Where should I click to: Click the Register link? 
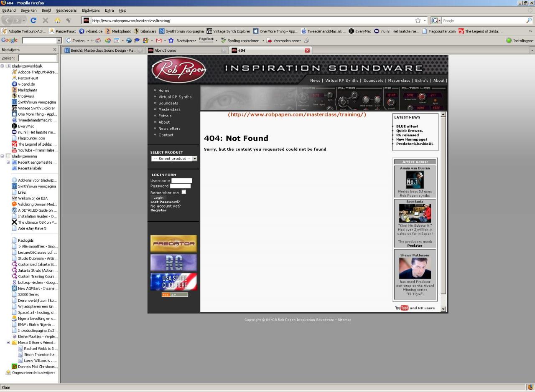point(158,210)
